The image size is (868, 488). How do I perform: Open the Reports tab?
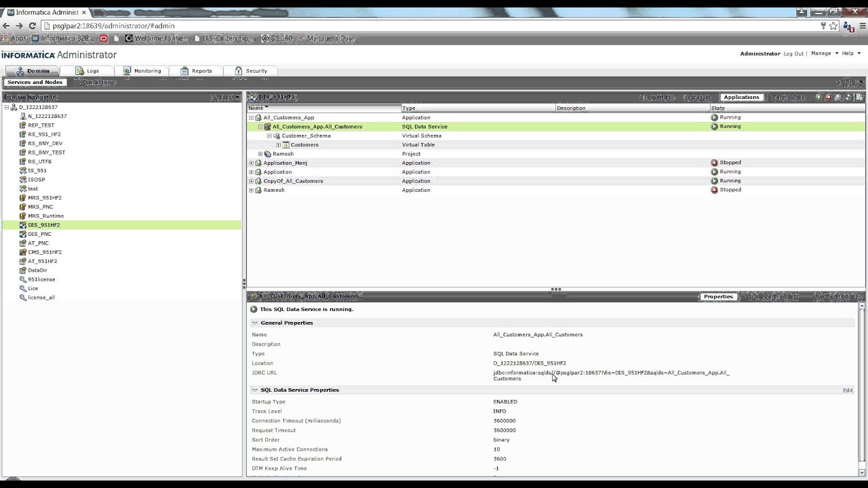(196, 70)
